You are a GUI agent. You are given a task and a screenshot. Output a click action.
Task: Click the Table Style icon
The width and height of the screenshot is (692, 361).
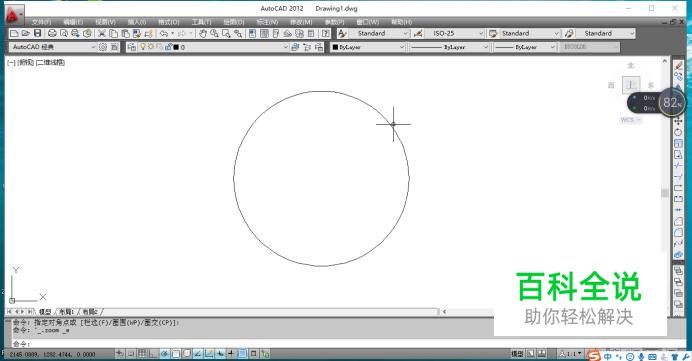[493, 33]
